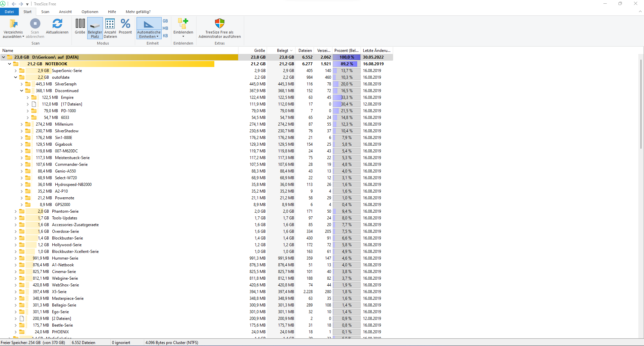Expand the SuperSonic-Serie folder
Screen dimensions: 644x346
15,71
